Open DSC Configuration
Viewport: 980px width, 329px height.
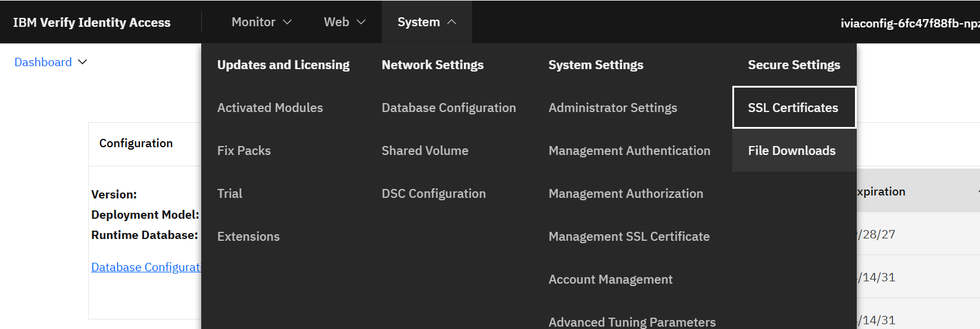[x=433, y=194]
